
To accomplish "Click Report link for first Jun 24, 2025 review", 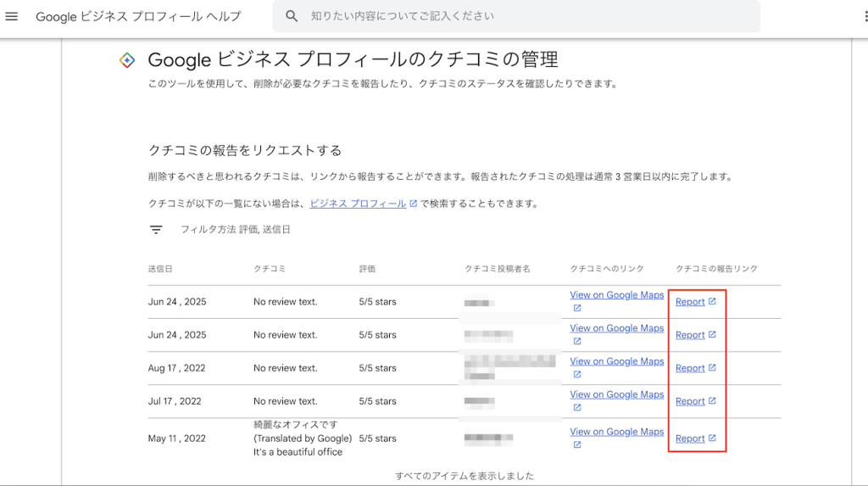I will click(x=690, y=302).
